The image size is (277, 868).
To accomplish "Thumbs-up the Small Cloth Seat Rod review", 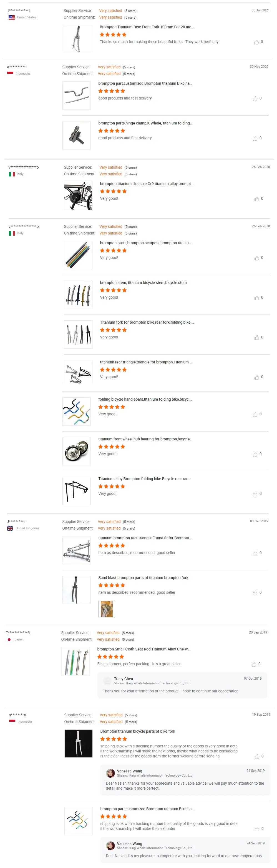I will (x=254, y=664).
